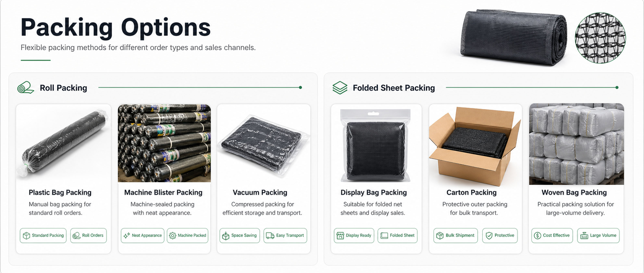Click the box icon in Standard Packing tag

(26, 236)
